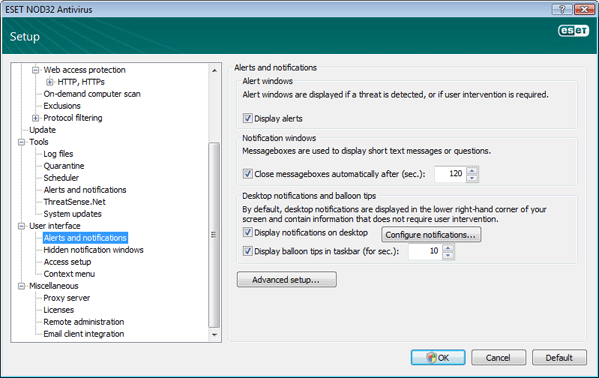This screenshot has width=599, height=378.
Task: Collapse the Miscellaneous tree node
Action: pyautogui.click(x=21, y=286)
